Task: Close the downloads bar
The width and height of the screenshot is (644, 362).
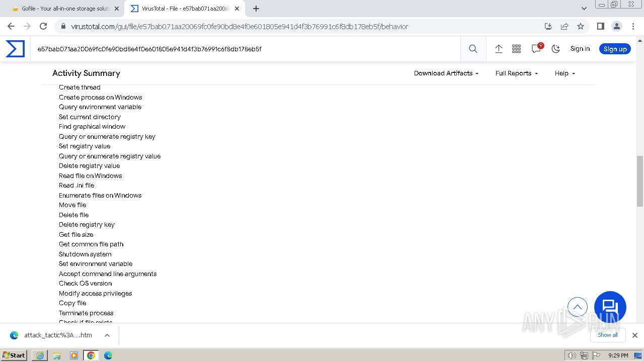Action: [635, 335]
